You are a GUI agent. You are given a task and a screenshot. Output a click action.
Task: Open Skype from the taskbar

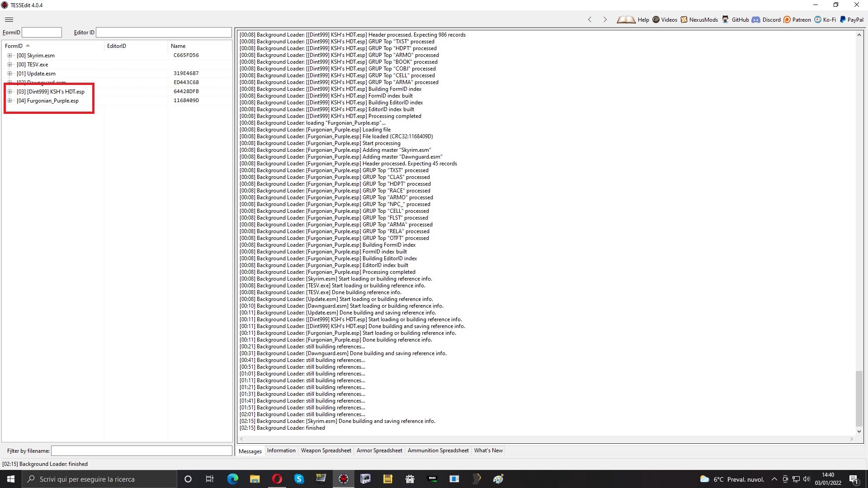[x=299, y=479]
